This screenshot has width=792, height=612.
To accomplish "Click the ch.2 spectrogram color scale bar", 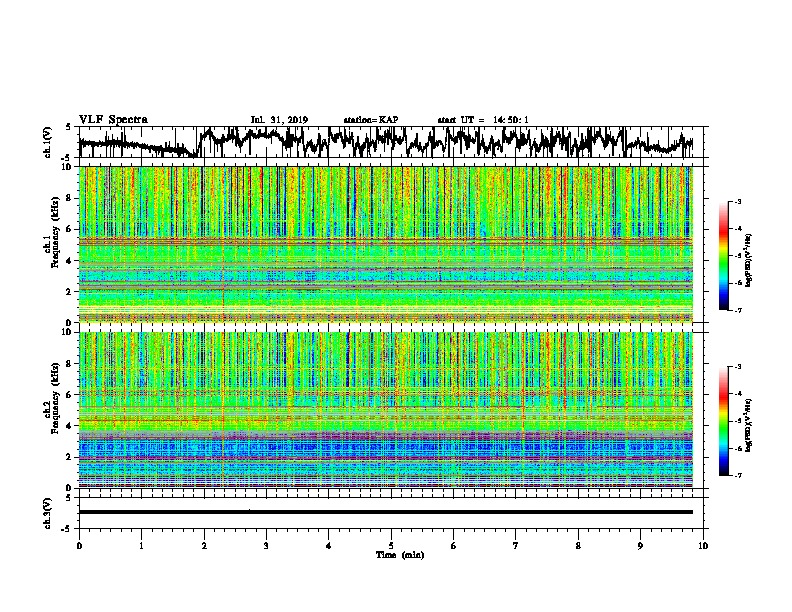I will click(723, 421).
